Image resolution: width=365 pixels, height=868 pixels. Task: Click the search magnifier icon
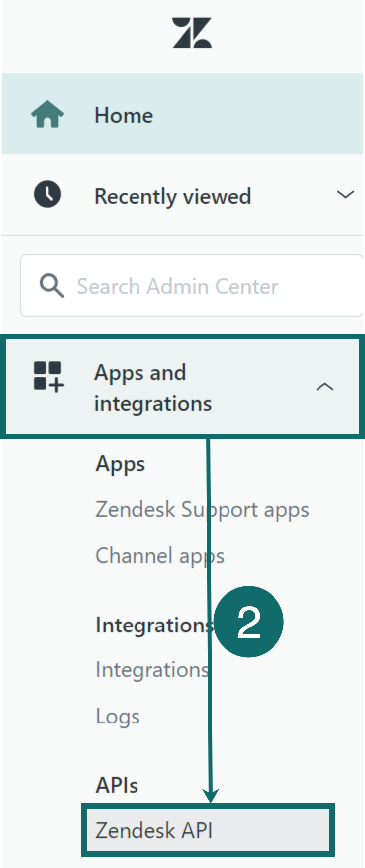pyautogui.click(x=51, y=286)
